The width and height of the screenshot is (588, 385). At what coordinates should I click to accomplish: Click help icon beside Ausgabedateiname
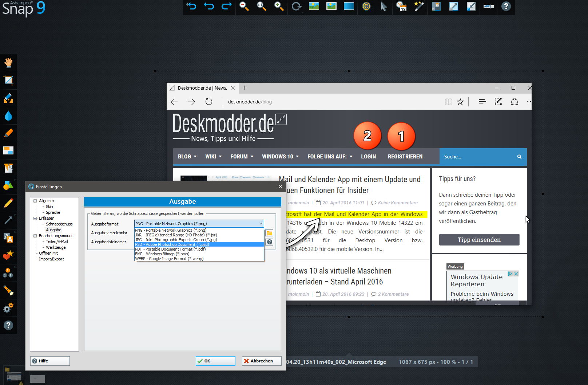(269, 242)
